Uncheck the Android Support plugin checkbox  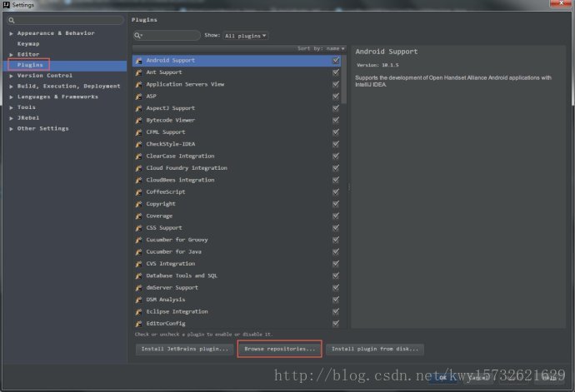(x=336, y=61)
